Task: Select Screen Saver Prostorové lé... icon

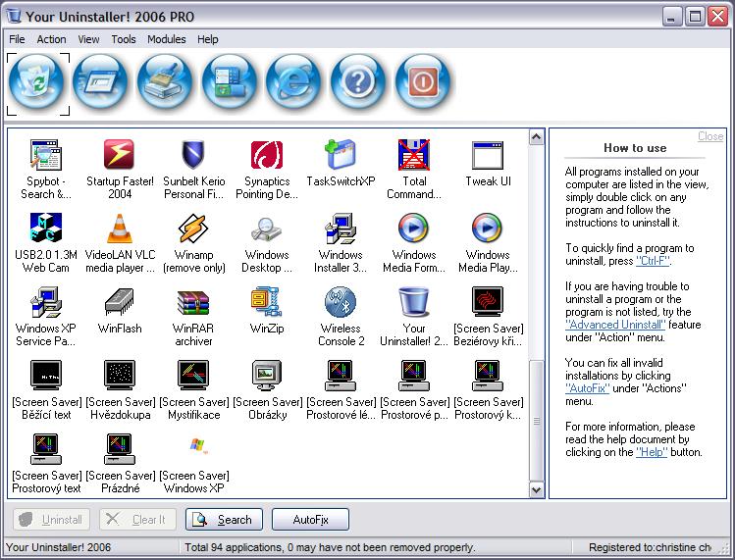Action: pyautogui.click(x=341, y=375)
